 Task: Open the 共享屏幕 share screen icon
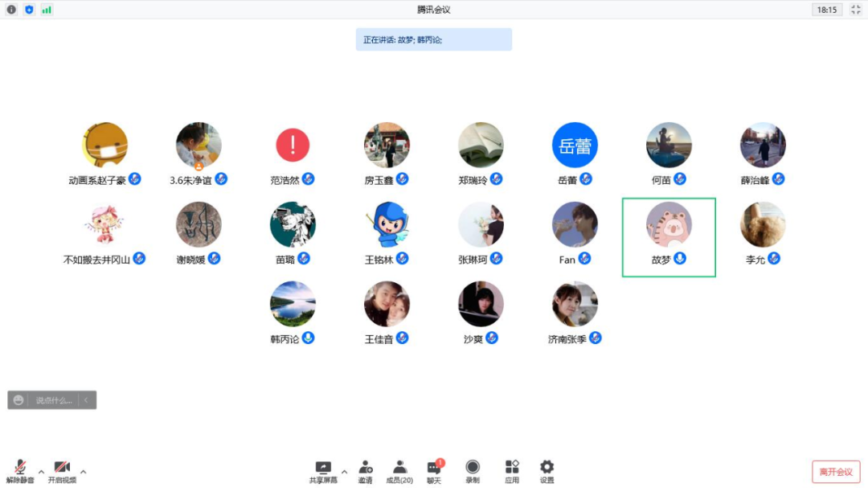pyautogui.click(x=323, y=470)
